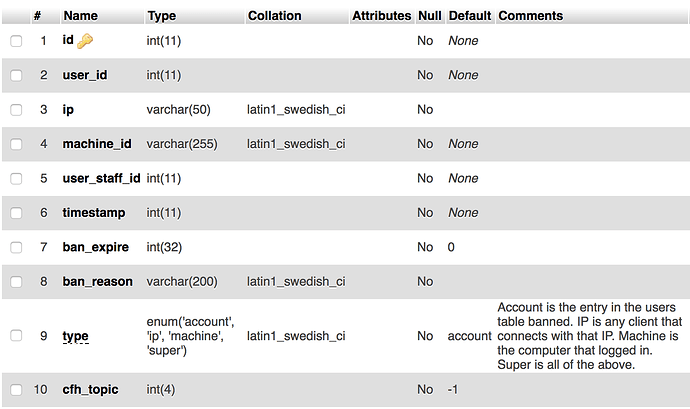Check the box for the ip column

click(16, 110)
